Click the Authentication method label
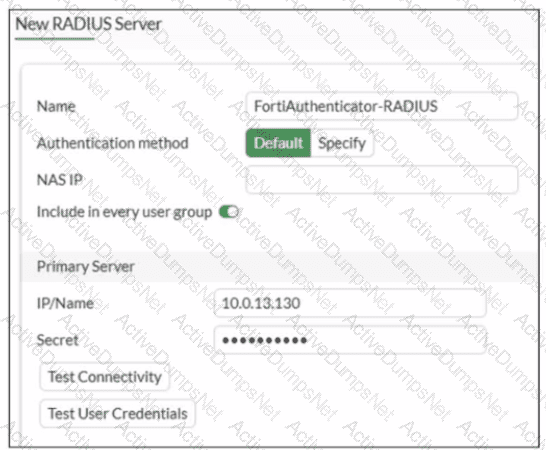546x450 pixels. [x=112, y=143]
